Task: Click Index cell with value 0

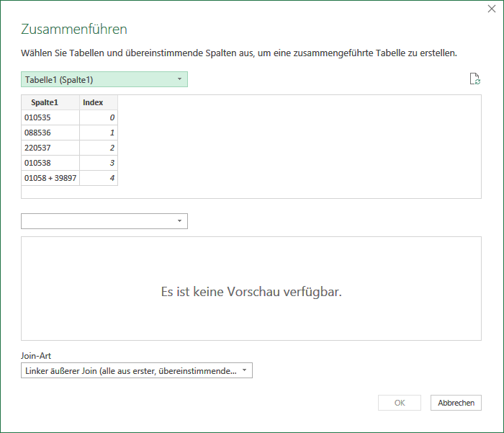Action: pyautogui.click(x=99, y=117)
